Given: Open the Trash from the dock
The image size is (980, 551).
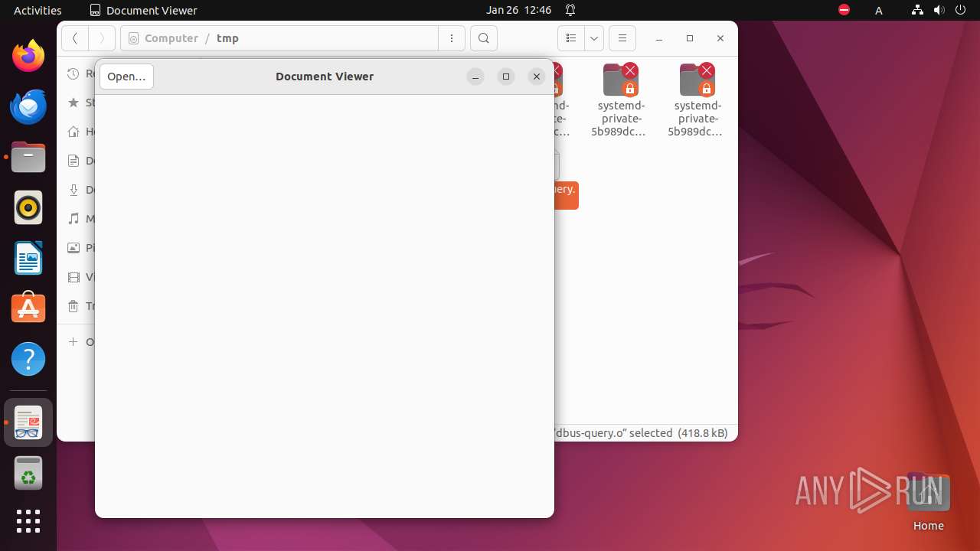Looking at the screenshot, I should tap(28, 473).
